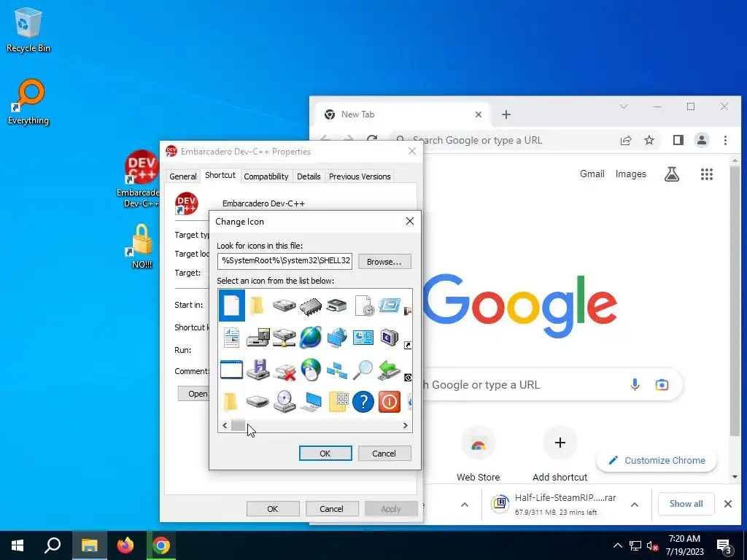Pick the magnifying glass icon in the list
This screenshot has height=560, width=747.
pyautogui.click(x=363, y=370)
